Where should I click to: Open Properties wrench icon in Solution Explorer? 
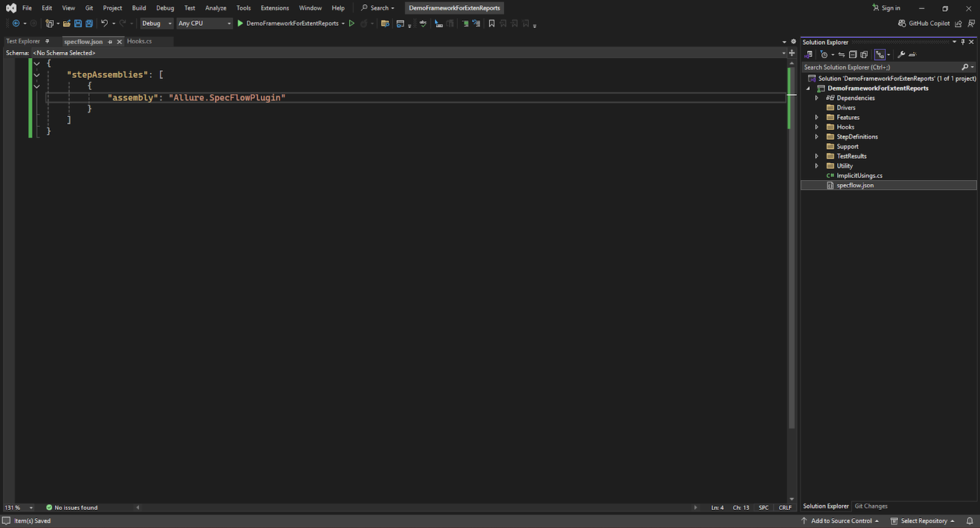[x=902, y=54]
